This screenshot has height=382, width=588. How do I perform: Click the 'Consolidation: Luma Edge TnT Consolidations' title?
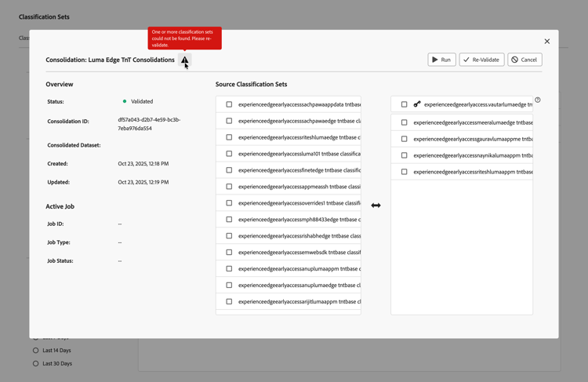point(110,60)
